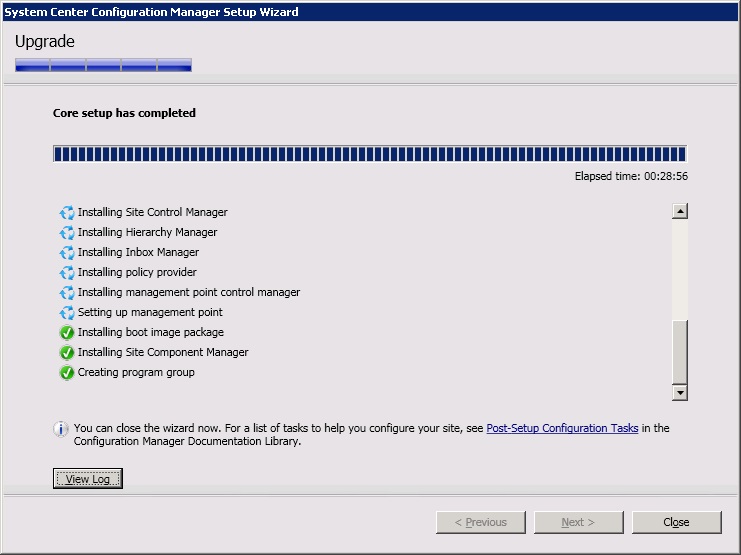Viewport: 741px width, 555px height.
Task: Close the setup wizard with Close button
Action: [x=676, y=522]
